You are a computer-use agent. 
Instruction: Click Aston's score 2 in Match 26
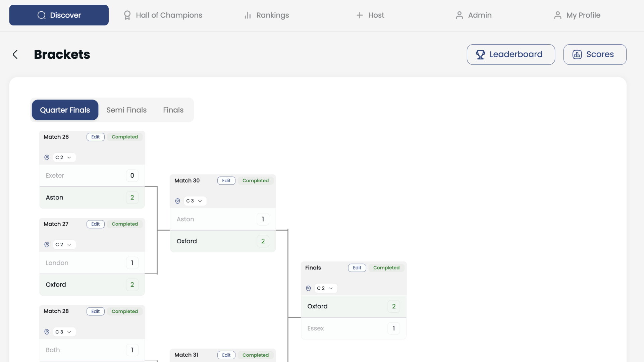pos(132,197)
